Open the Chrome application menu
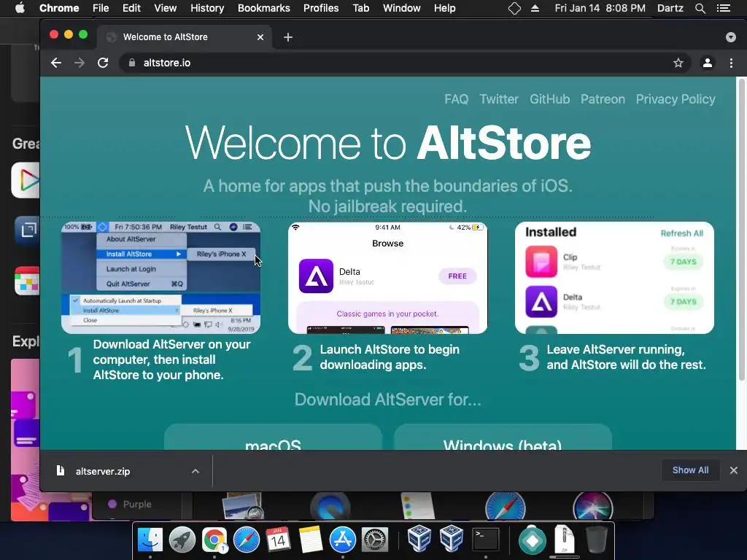 [59, 8]
